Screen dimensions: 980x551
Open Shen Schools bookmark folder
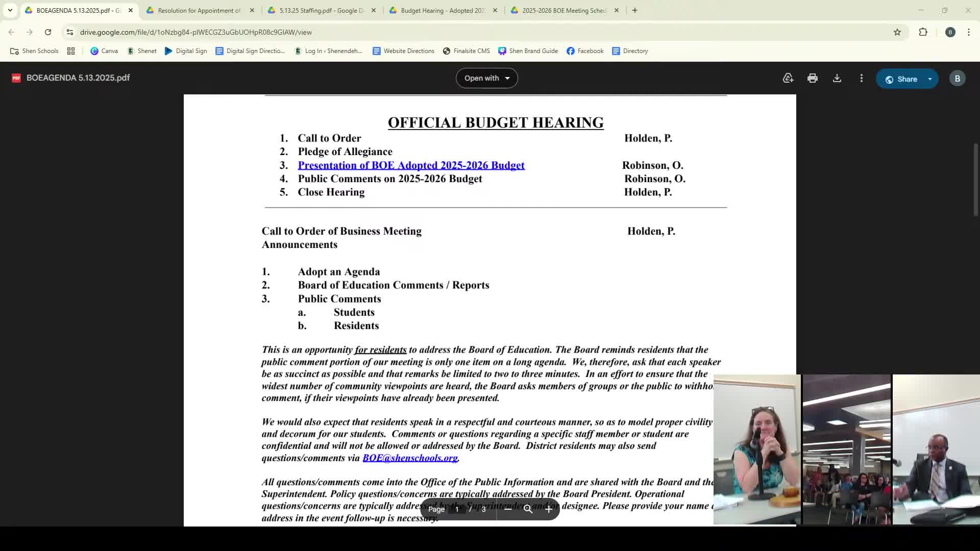[34, 51]
